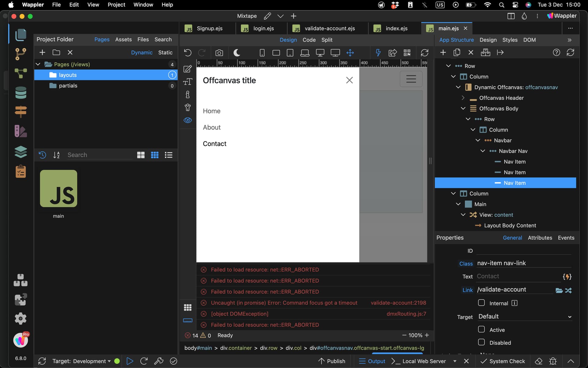Image resolution: width=588 pixels, height=368 pixels.
Task: Open the Target Default dropdown
Action: coord(525,316)
